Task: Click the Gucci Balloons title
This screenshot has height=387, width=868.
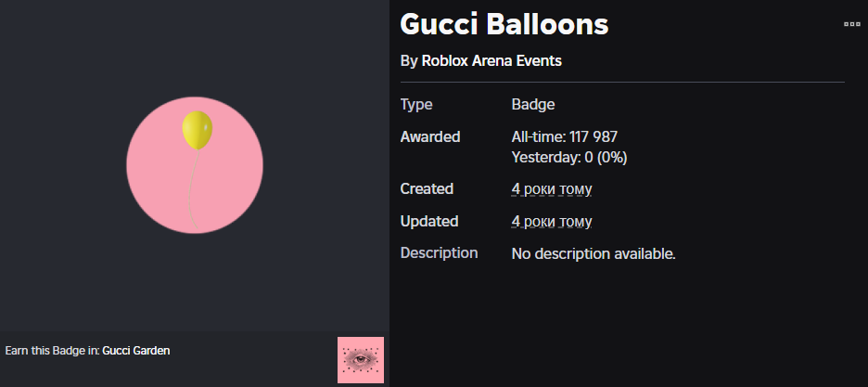Action: click(504, 24)
